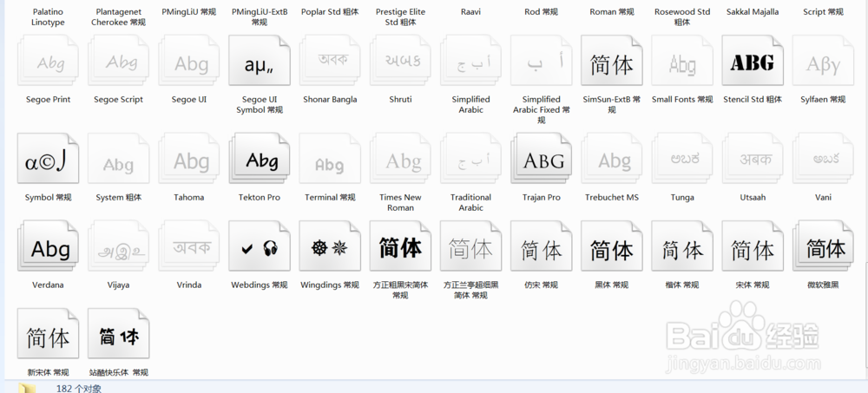Select the Vrinda font icon
This screenshot has height=393, width=868.
(188, 246)
